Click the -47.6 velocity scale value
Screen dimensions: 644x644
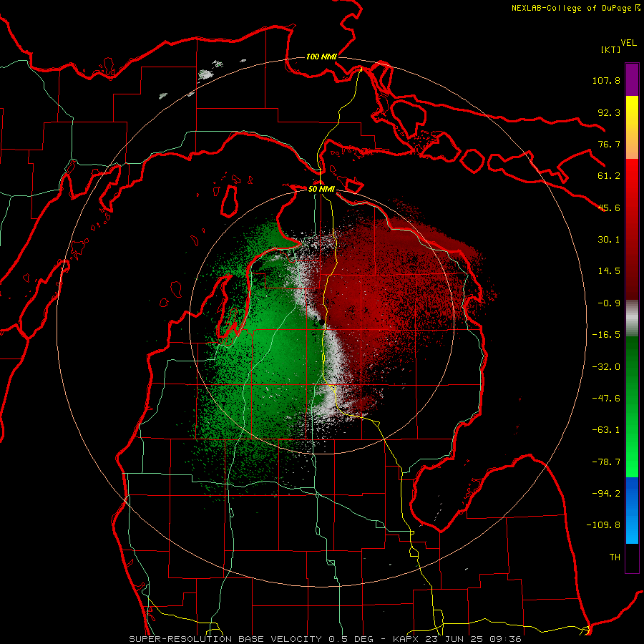pos(606,399)
